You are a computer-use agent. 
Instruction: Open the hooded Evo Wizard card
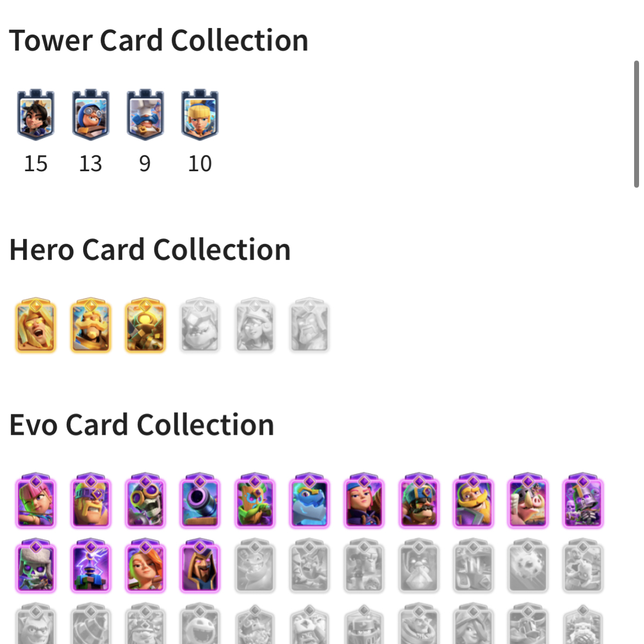point(200,565)
